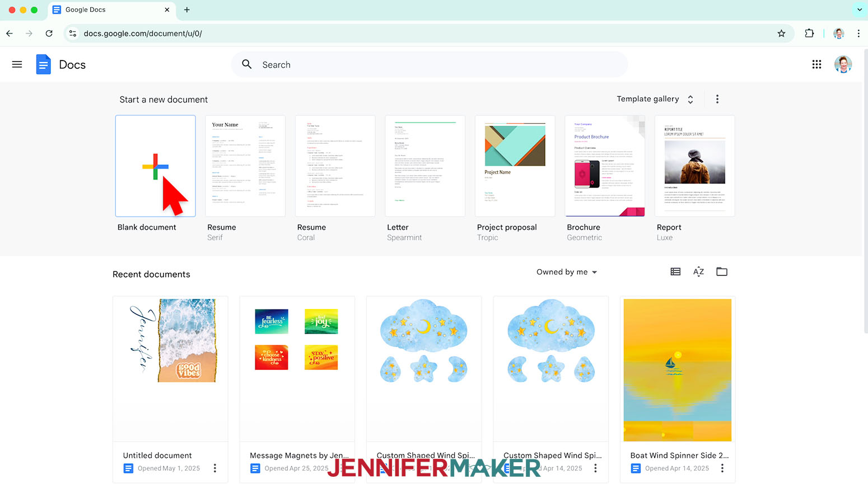The width and height of the screenshot is (868, 488).
Task: Expand the Template gallery
Action: point(655,99)
